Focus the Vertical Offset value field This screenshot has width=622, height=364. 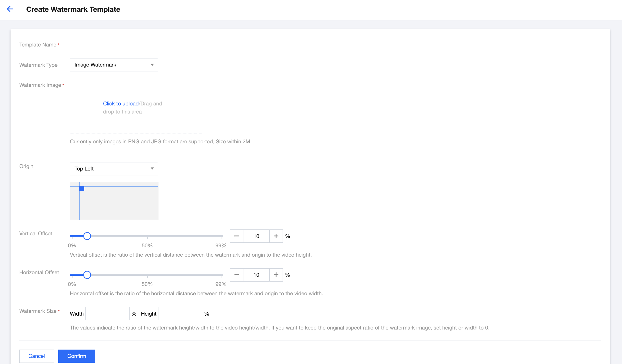pos(256,236)
